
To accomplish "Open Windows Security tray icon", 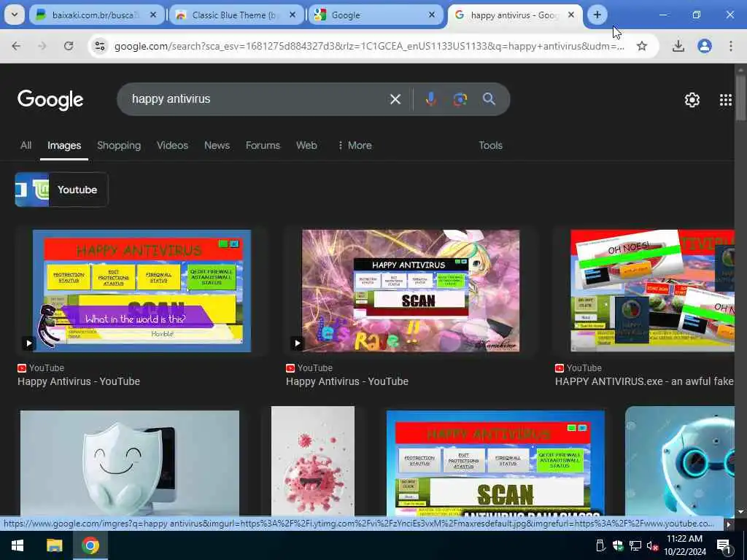I will point(617,545).
